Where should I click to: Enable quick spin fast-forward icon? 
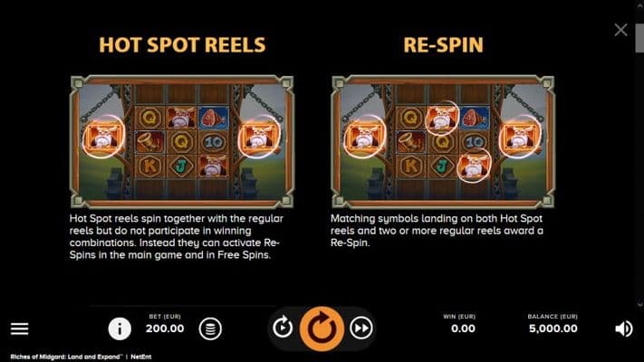click(361, 328)
